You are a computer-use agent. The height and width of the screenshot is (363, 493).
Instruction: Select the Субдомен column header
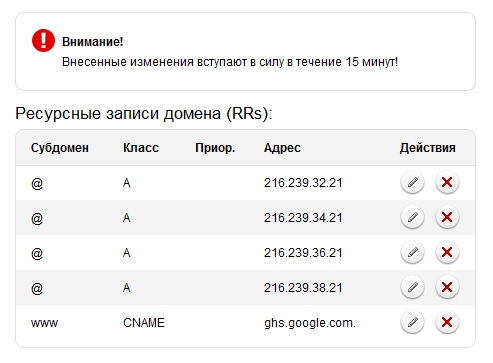60,148
